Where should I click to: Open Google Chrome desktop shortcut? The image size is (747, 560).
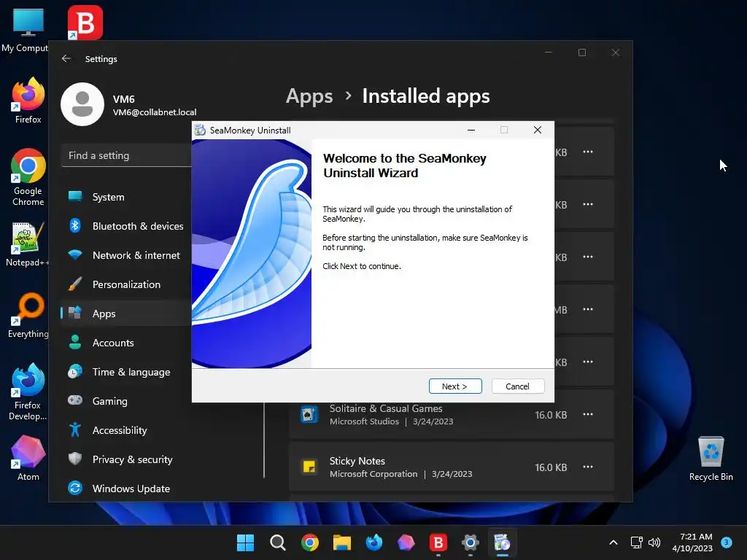tap(28, 177)
